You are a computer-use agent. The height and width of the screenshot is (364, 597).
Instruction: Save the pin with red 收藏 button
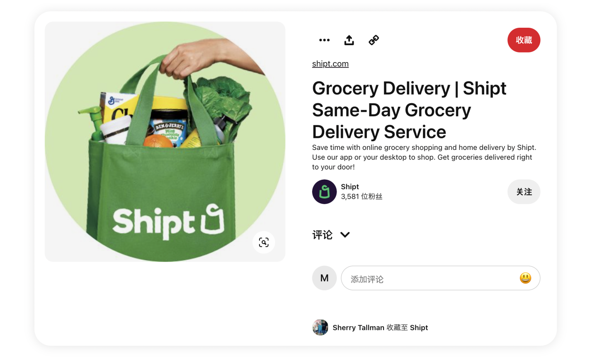[x=524, y=40]
